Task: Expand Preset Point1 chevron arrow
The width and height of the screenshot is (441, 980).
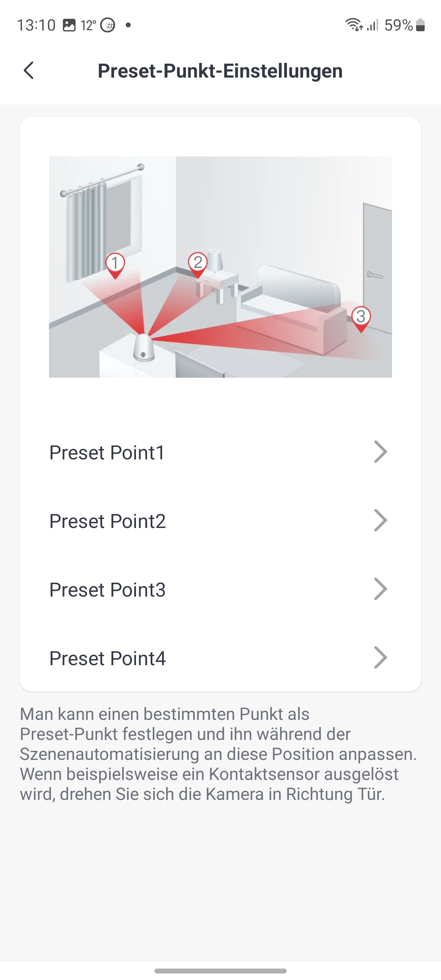Action: pos(381,452)
